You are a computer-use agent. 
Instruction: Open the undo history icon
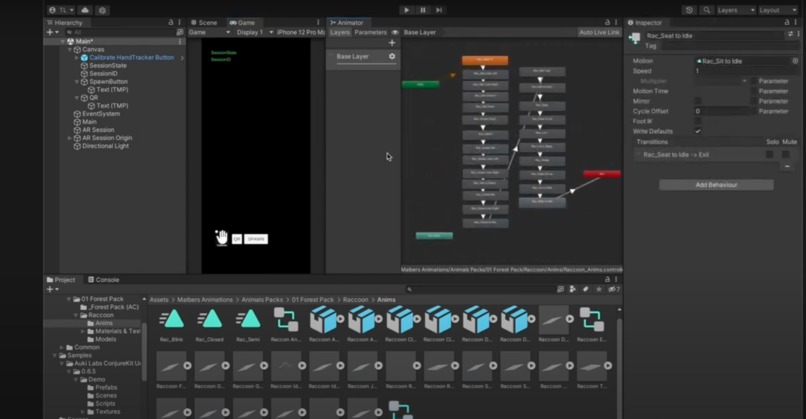[689, 10]
